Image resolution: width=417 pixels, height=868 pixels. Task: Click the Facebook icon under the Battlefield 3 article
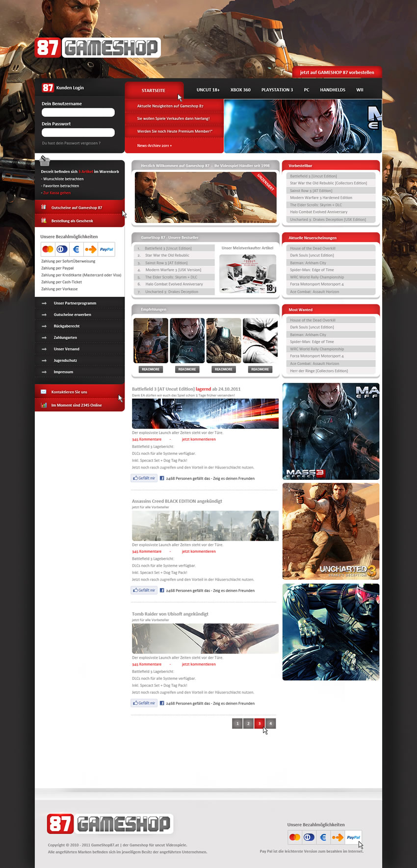pos(162,478)
